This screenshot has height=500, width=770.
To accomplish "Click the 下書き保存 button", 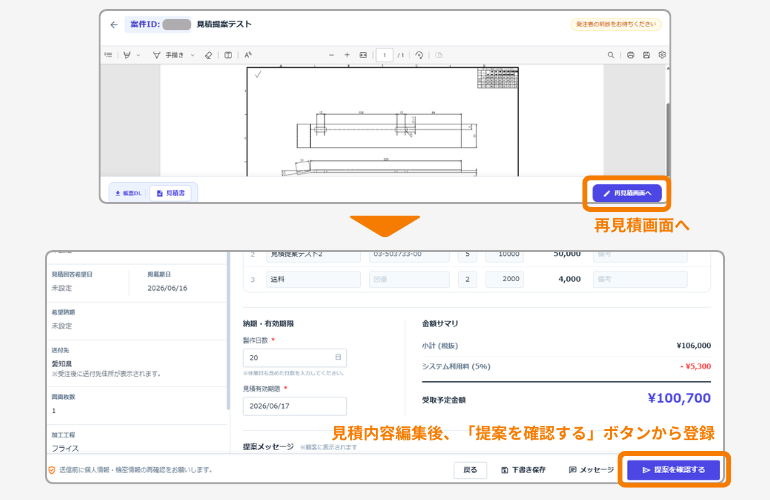I will (x=523, y=470).
